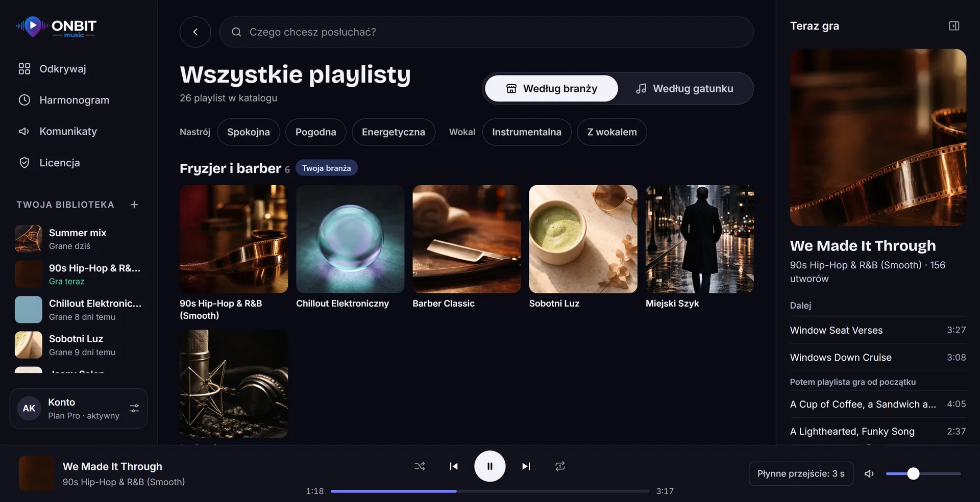
Task: Open Płynne przejście: 3 s setting
Action: click(801, 474)
